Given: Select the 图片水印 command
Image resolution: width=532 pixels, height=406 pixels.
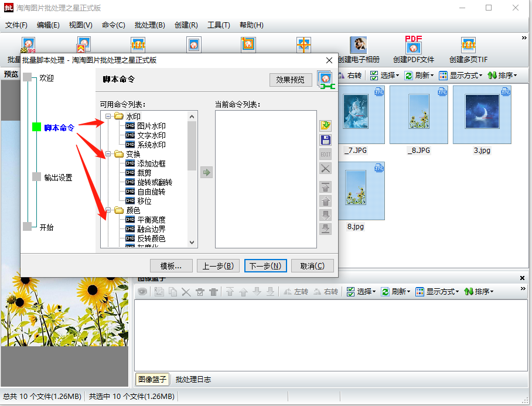Looking at the screenshot, I should (151, 126).
